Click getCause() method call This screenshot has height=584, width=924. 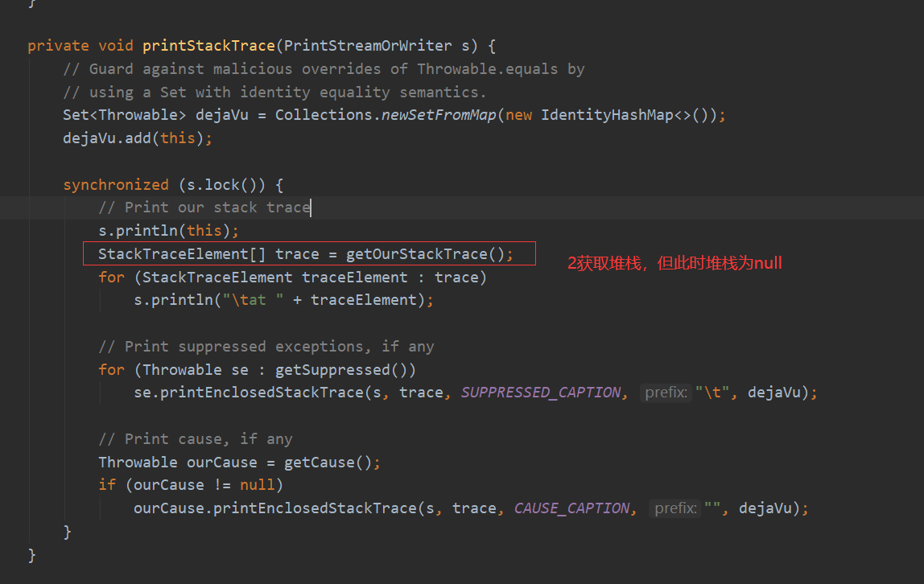[328, 463]
